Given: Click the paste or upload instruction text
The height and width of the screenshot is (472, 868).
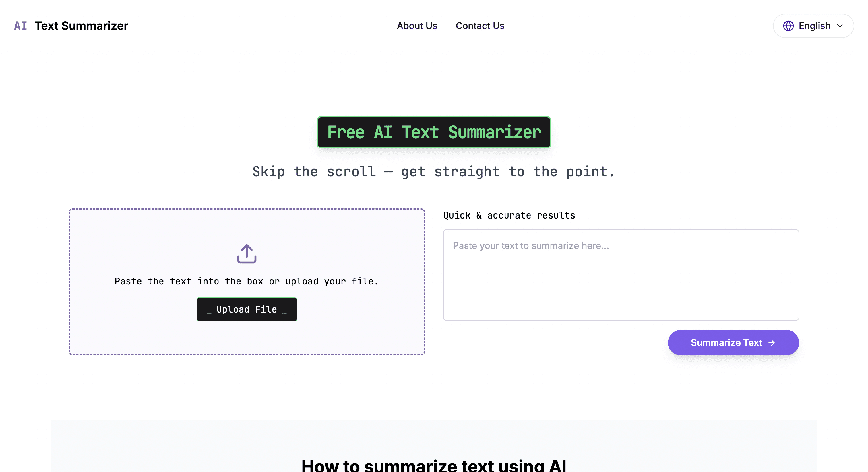Looking at the screenshot, I should coord(246,281).
